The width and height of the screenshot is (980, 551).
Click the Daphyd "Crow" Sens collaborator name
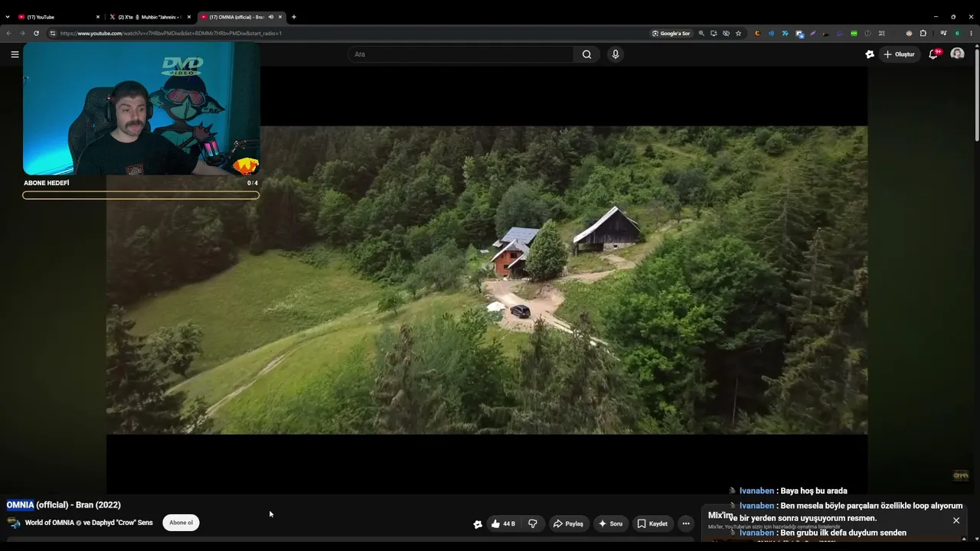point(122,523)
